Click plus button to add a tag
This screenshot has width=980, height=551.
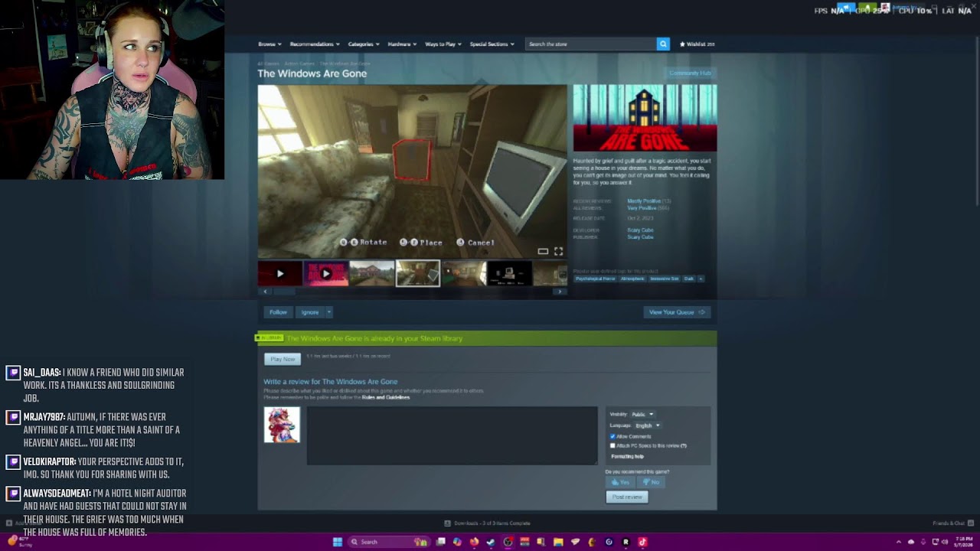tap(700, 279)
